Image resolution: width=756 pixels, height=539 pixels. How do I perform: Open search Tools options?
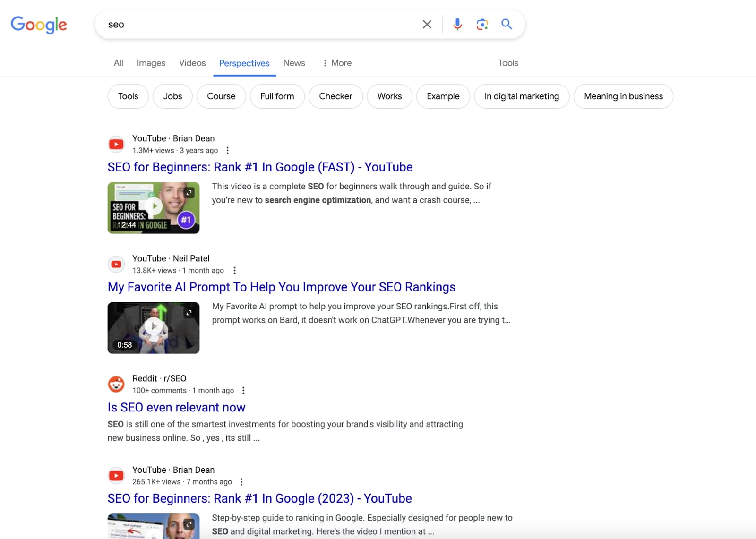(x=508, y=63)
